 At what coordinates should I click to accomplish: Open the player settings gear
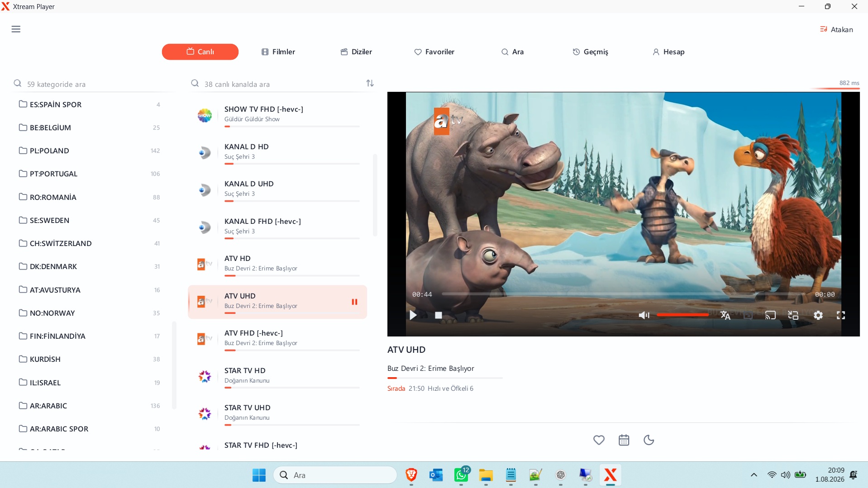point(818,315)
